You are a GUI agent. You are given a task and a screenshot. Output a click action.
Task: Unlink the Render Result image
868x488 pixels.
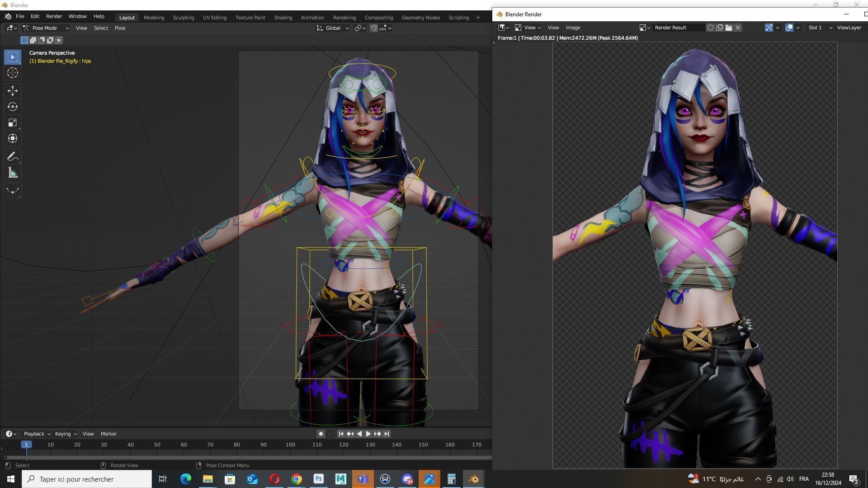[x=738, y=28]
